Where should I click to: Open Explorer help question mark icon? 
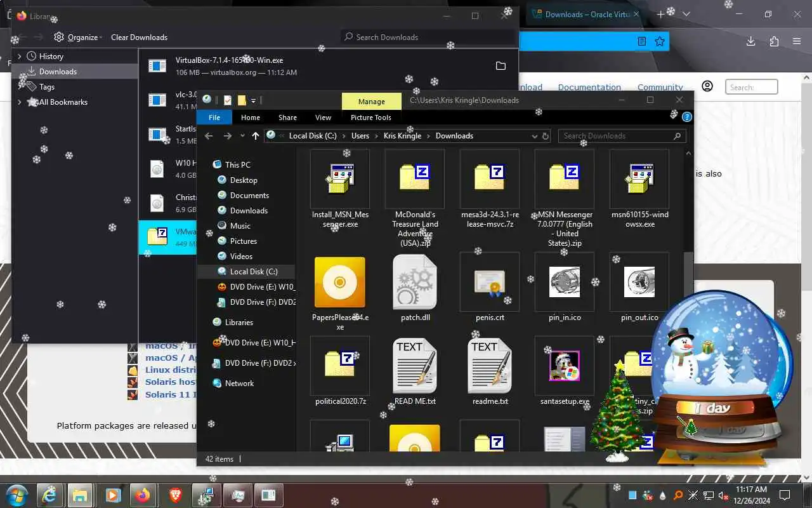tap(686, 117)
